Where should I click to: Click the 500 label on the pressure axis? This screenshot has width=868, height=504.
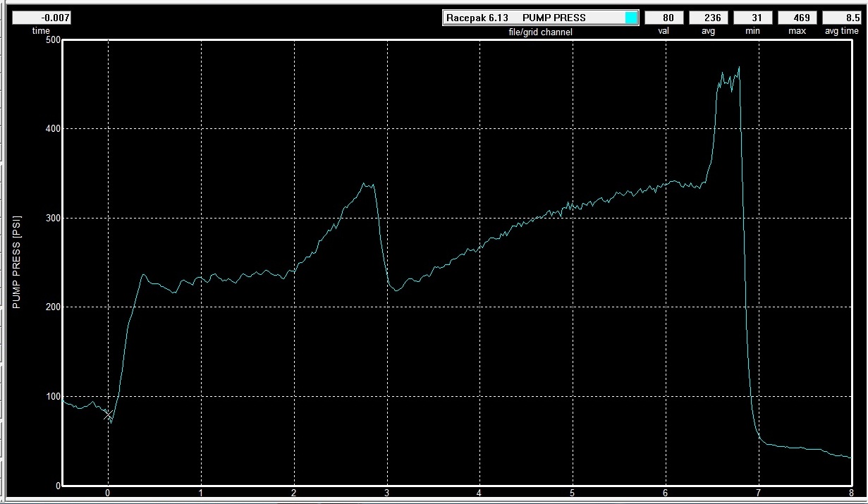[x=52, y=39]
